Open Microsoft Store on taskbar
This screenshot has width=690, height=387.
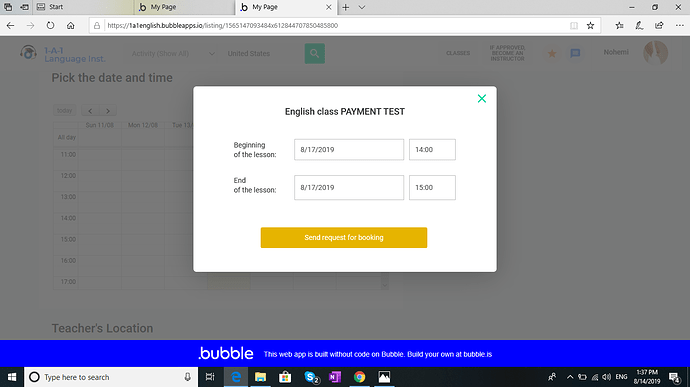[285, 377]
